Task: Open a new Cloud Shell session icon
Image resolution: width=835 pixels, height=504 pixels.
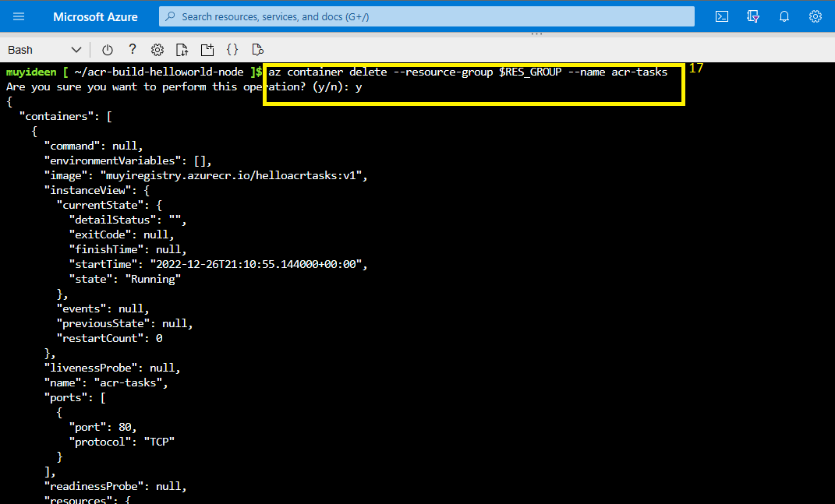Action: (x=207, y=50)
